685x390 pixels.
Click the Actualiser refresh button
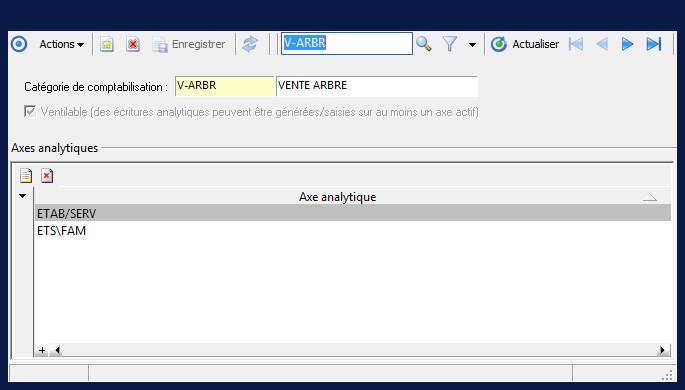pos(524,44)
